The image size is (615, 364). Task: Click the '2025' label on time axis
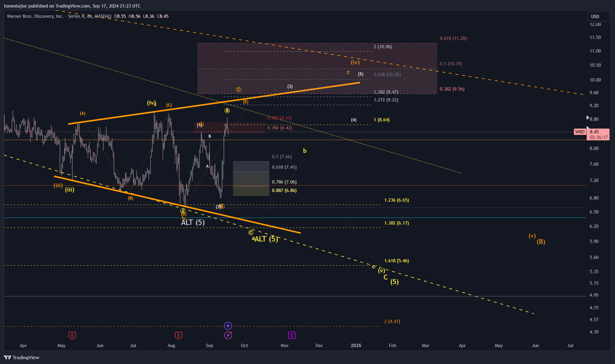[x=356, y=346]
